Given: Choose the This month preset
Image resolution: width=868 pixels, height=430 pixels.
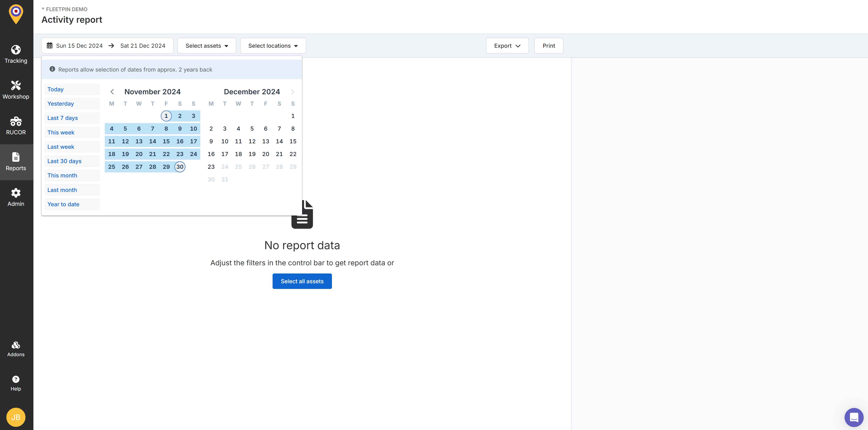Looking at the screenshot, I should [72, 175].
